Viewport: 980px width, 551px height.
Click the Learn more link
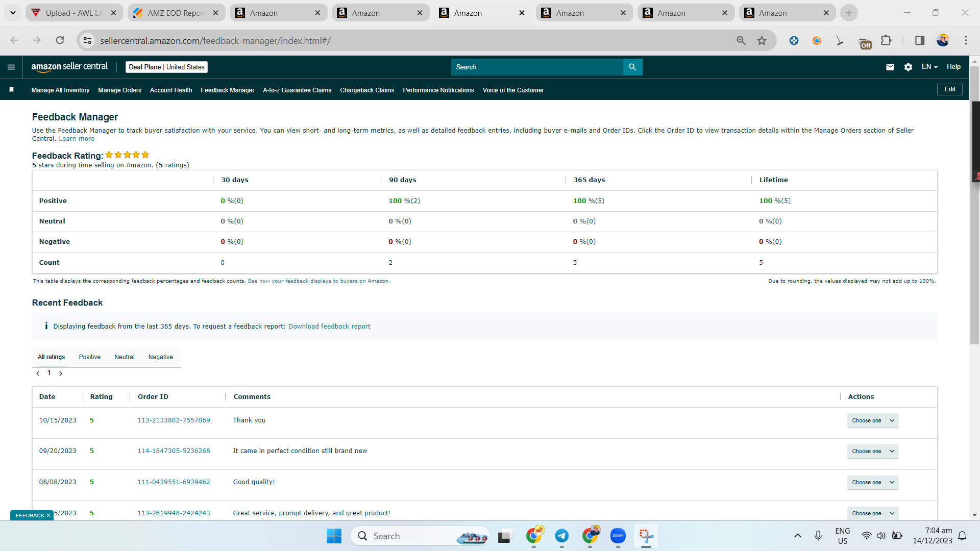77,139
